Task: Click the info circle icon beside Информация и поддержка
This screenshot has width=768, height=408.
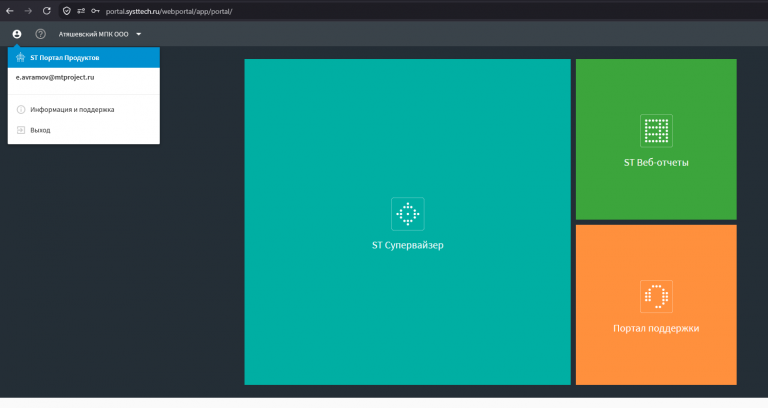Action: (21, 110)
